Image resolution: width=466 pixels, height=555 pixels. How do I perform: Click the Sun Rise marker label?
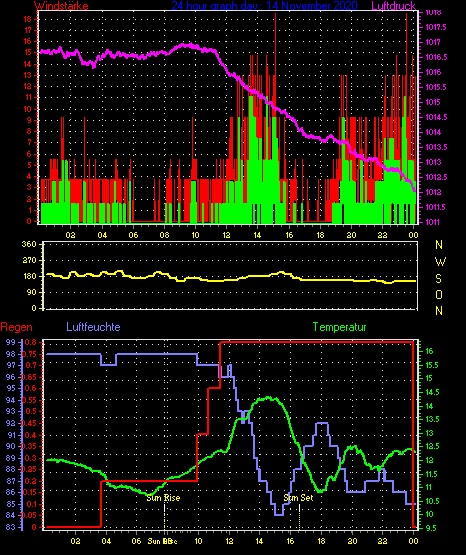pos(163,498)
